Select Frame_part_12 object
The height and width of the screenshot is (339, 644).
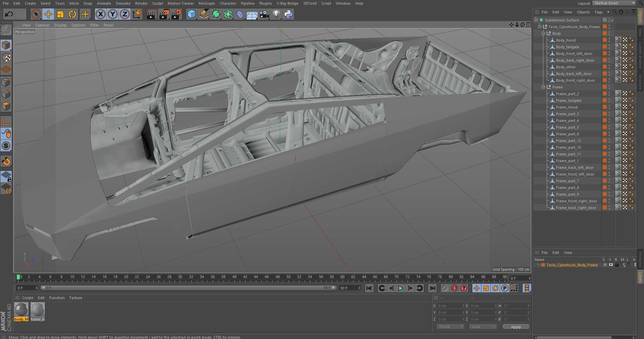point(569,141)
